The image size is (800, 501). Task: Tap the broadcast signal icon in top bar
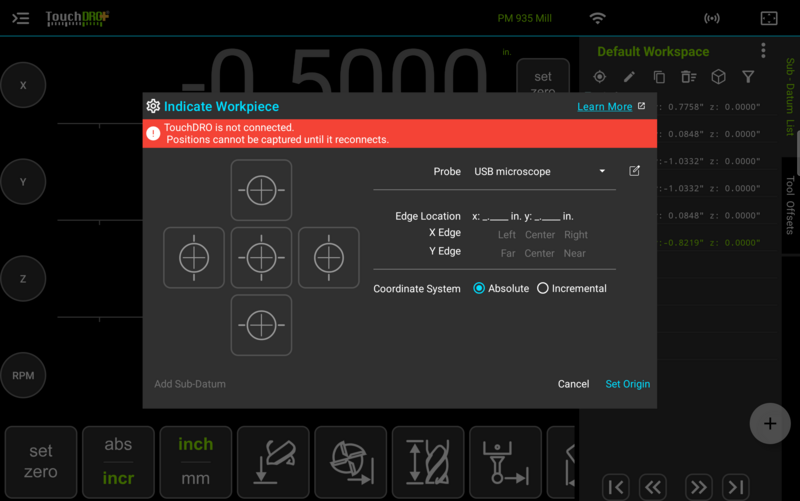[x=712, y=18]
